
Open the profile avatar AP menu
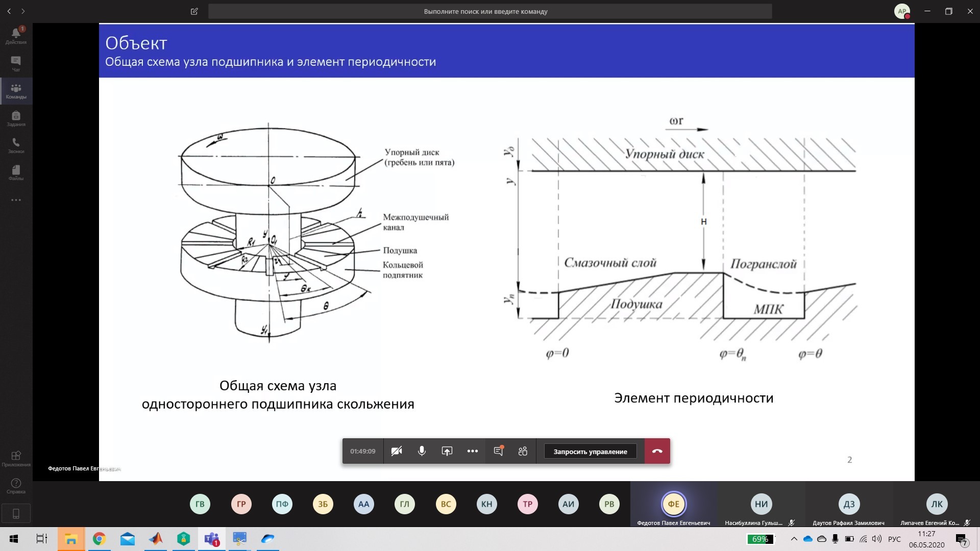point(902,11)
